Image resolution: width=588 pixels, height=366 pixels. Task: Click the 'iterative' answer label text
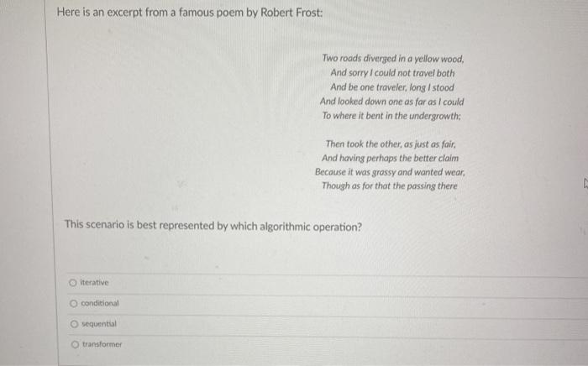(94, 282)
